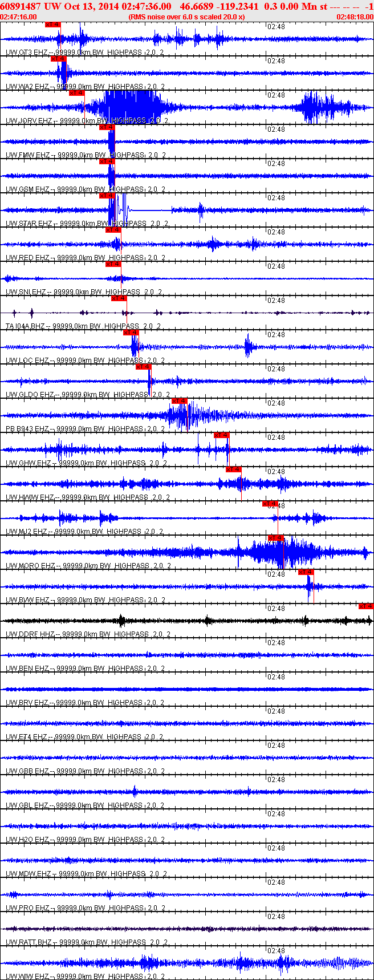374x980 pixels.
Task: Select the pick marker on TA.I04A trace
Action: pyautogui.click(x=119, y=298)
